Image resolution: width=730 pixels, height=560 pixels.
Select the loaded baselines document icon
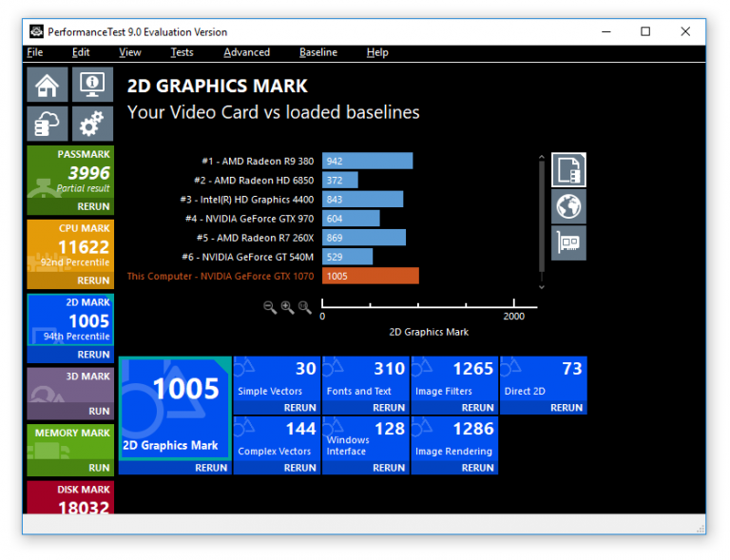[x=568, y=170]
